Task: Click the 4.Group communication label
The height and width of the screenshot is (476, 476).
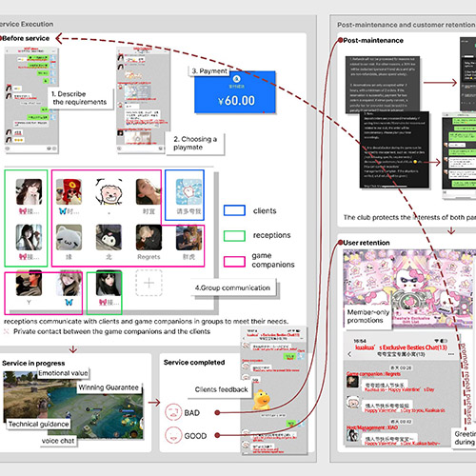Action: (232, 288)
